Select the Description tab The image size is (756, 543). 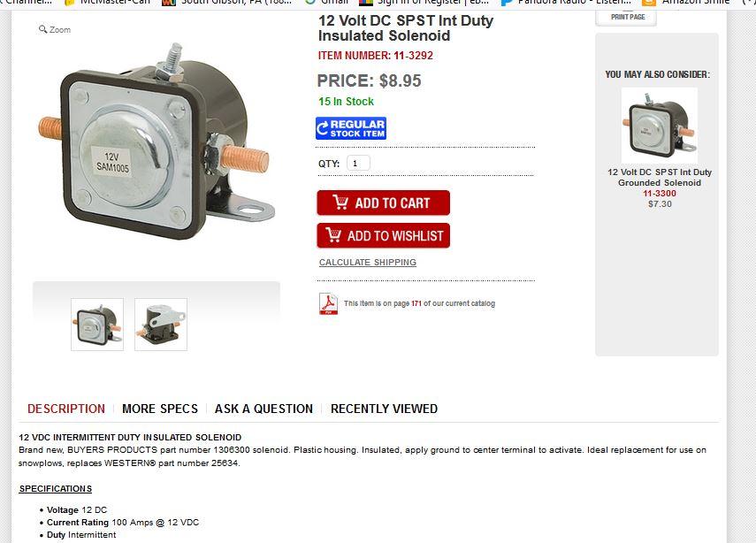66,409
